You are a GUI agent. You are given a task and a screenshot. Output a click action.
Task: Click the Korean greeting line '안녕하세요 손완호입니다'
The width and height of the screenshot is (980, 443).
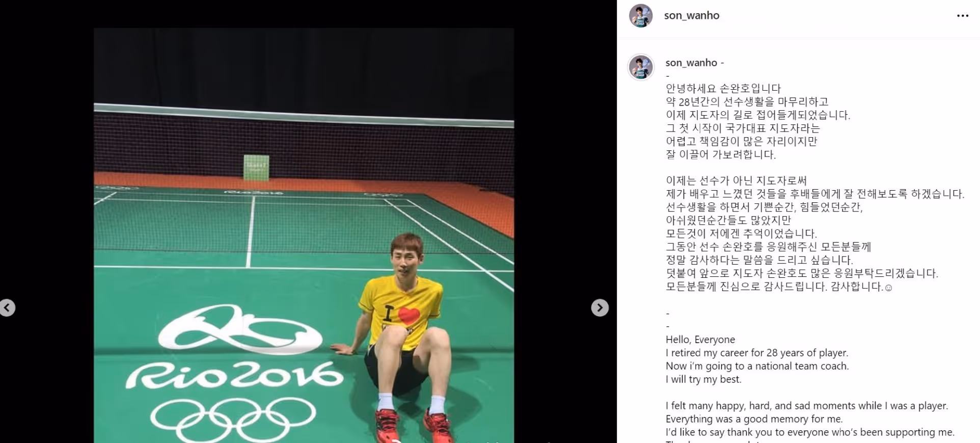[723, 89]
